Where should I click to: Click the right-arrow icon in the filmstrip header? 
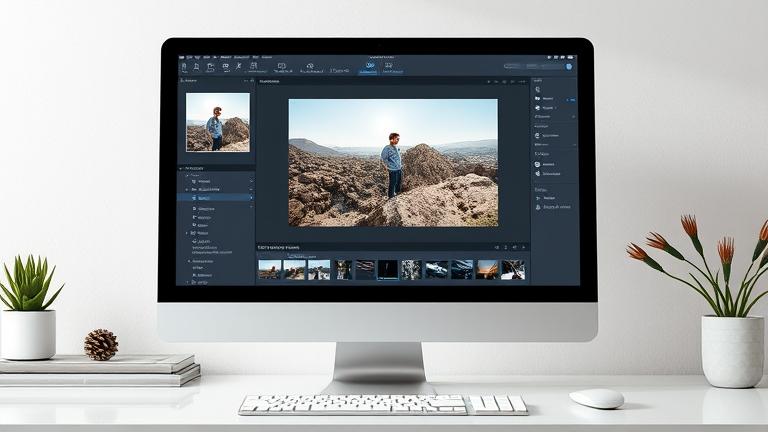point(524,248)
